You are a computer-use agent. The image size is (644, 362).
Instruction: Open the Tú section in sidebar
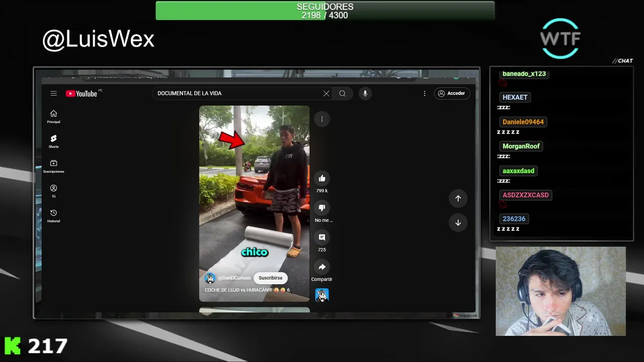pos(53,191)
